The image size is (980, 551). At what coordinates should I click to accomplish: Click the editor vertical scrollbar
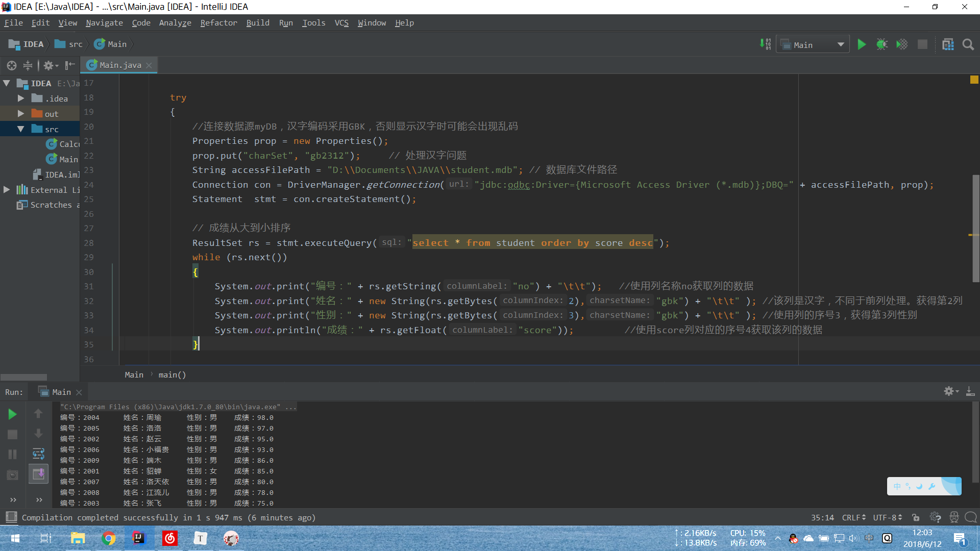click(x=975, y=228)
